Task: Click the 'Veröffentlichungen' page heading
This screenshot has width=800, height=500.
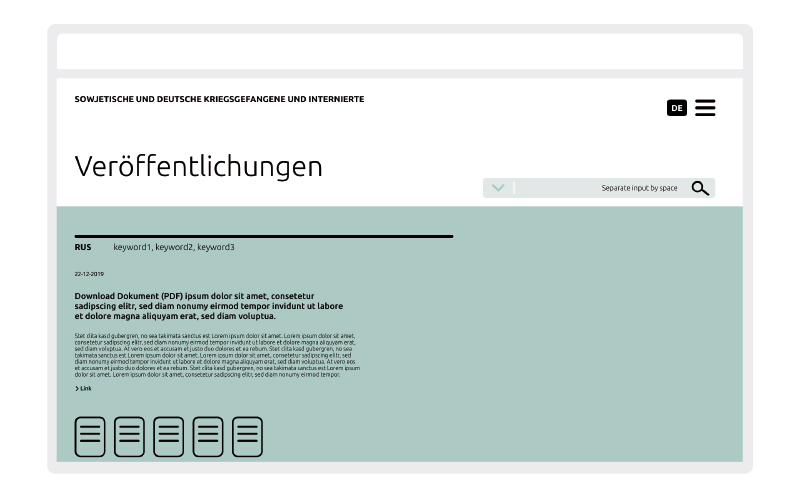Action: 198,166
